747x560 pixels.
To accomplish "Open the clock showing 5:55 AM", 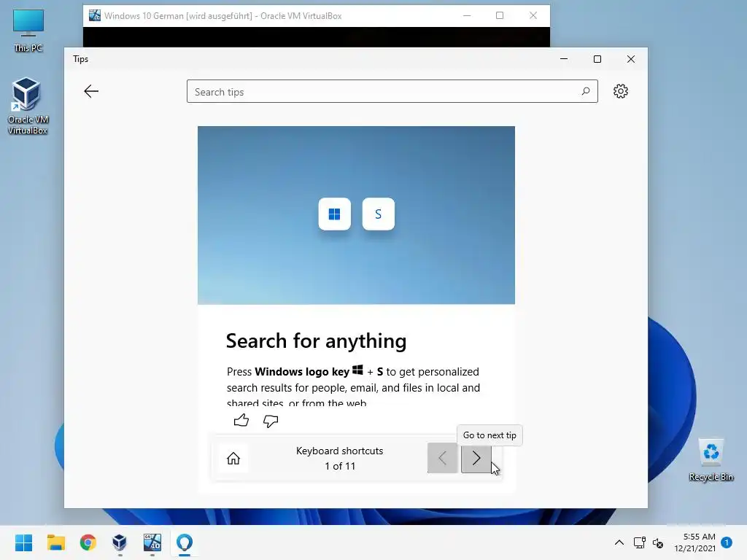I will coord(694,542).
